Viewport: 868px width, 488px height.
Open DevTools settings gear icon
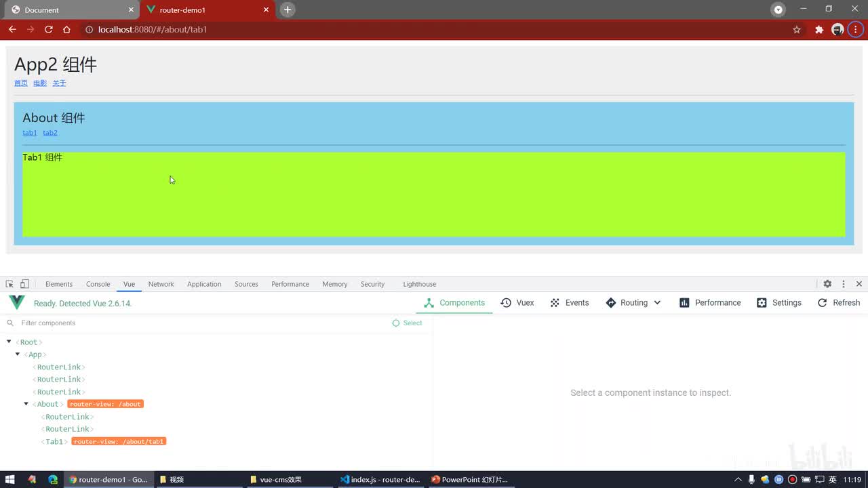pos(827,284)
